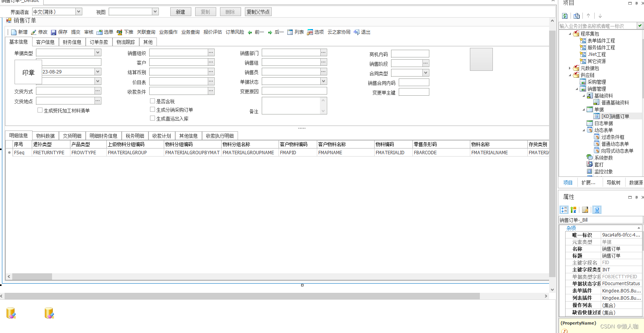The height and width of the screenshot is (333, 644).
Task: Select the first database icon below the designer
Action: 11,313
